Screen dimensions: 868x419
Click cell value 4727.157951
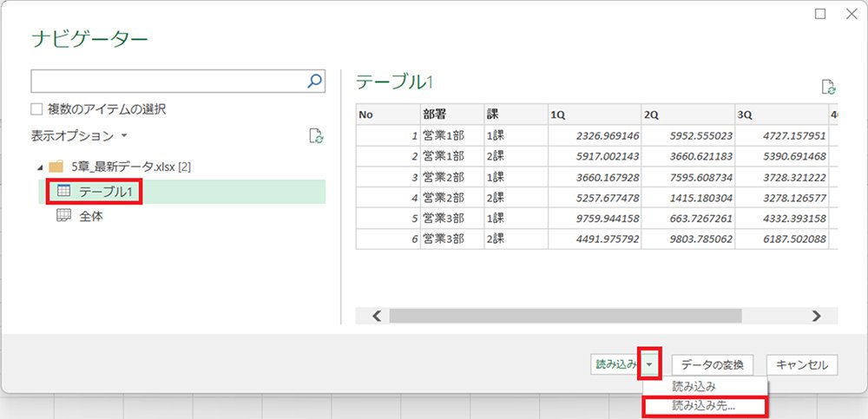pyautogui.click(x=794, y=136)
